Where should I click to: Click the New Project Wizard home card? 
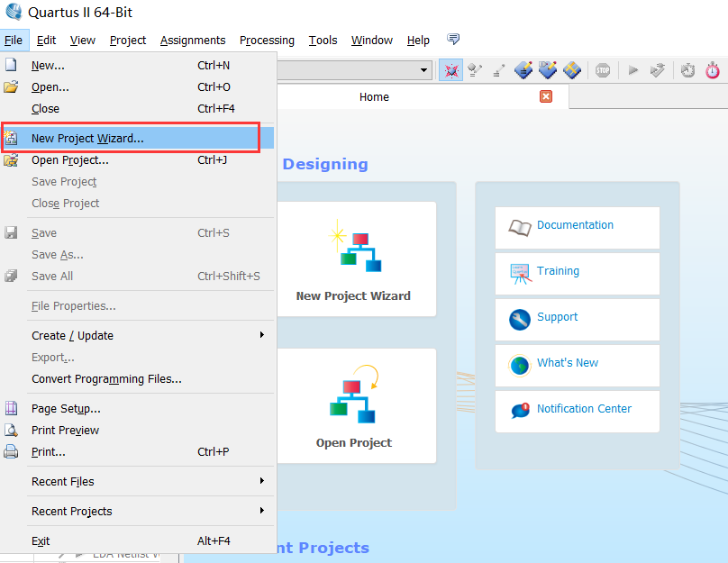357,259
